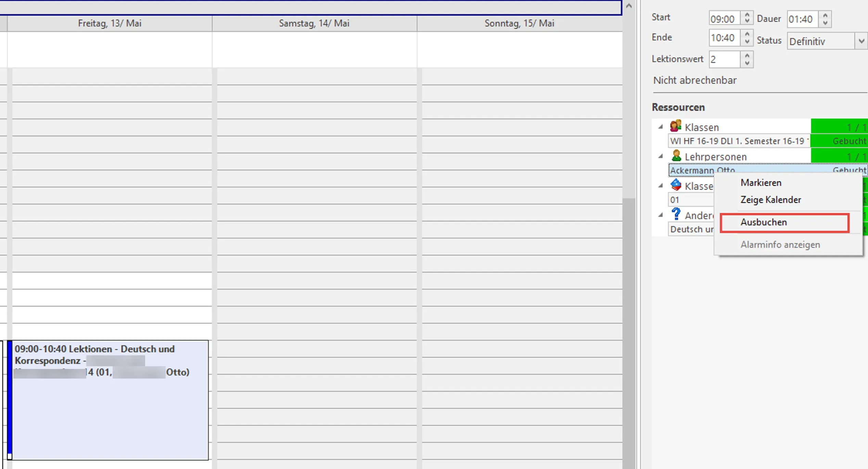Image resolution: width=868 pixels, height=469 pixels.
Task: Click the Lektionswert field
Action: pos(725,59)
